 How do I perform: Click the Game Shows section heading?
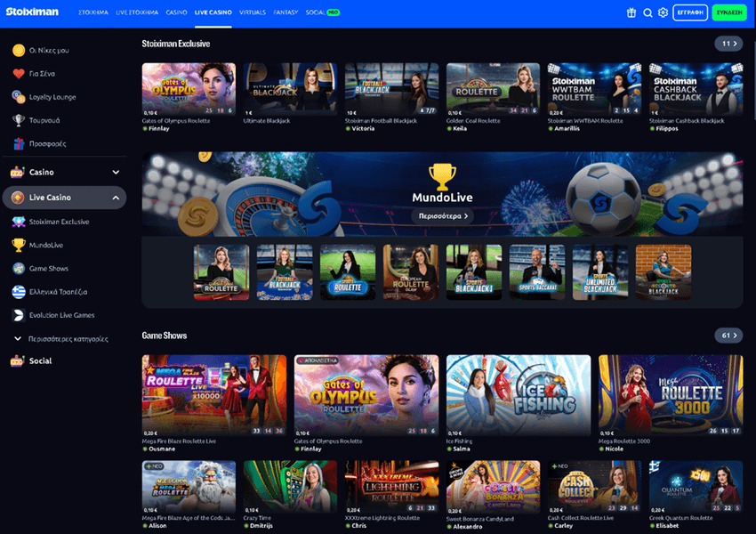[165, 336]
